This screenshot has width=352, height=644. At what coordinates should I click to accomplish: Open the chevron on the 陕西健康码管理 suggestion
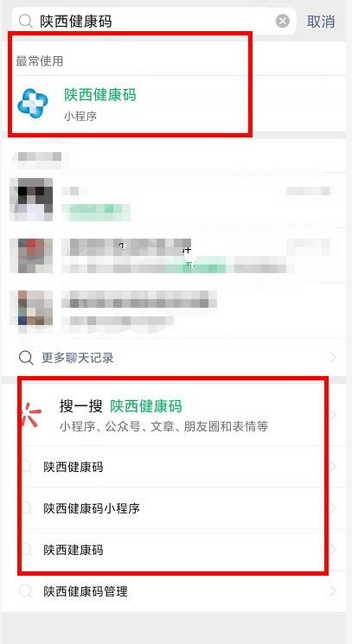click(x=333, y=591)
